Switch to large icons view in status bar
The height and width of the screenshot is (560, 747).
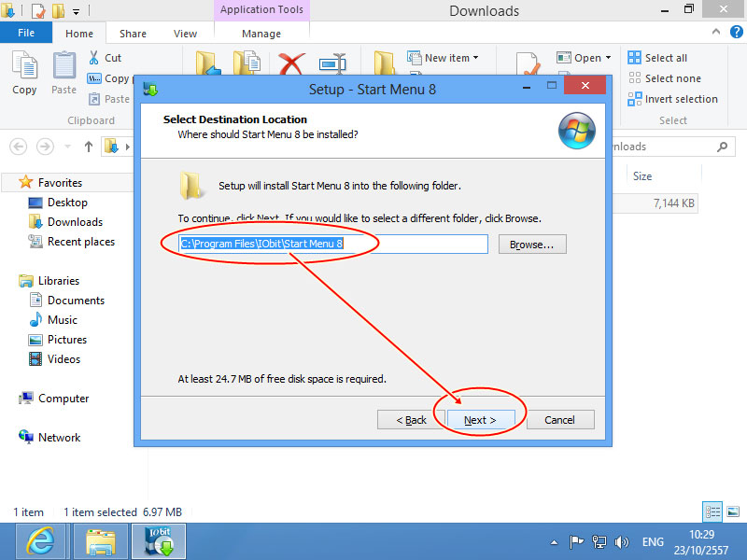(733, 511)
